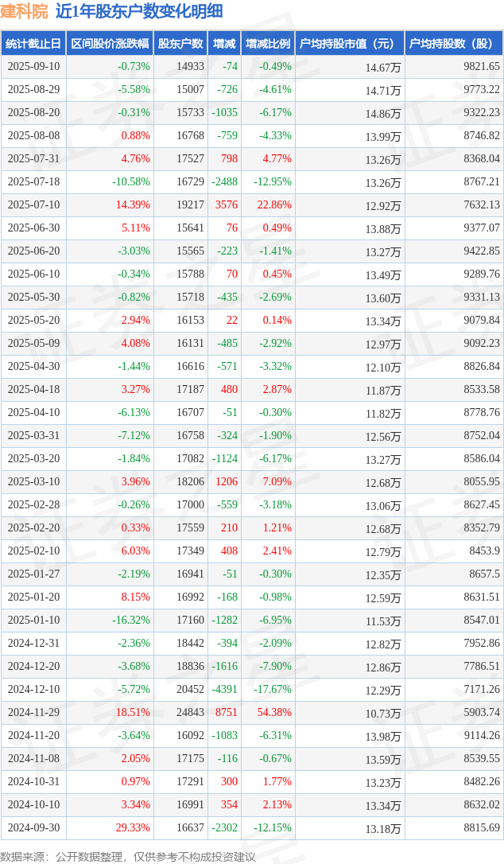Select the 2025-09-10 date cell
This screenshot has height=864, width=504.
(x=33, y=66)
